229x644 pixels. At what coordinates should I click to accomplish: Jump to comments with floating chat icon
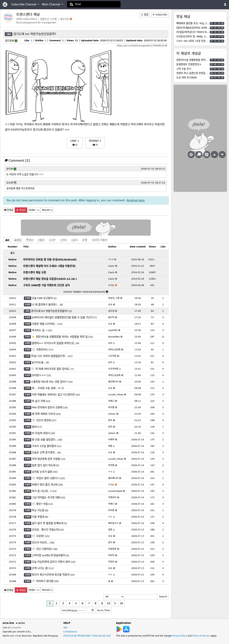coord(199,155)
